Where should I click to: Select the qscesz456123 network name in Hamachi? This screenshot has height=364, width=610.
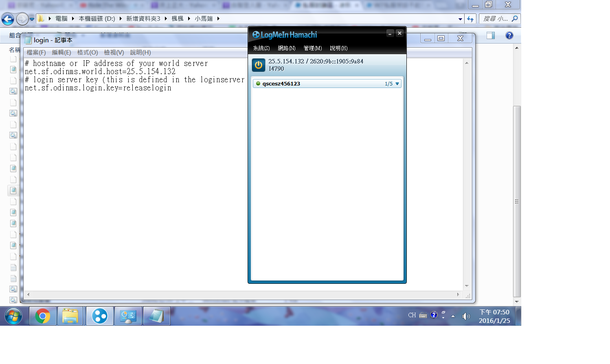281,84
